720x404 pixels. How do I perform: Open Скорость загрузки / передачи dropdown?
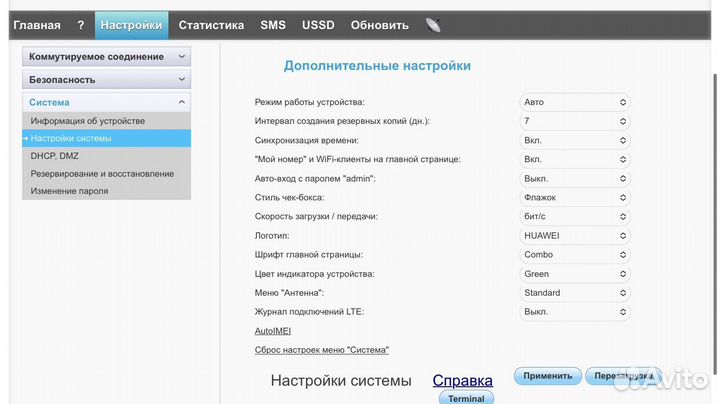[575, 217]
